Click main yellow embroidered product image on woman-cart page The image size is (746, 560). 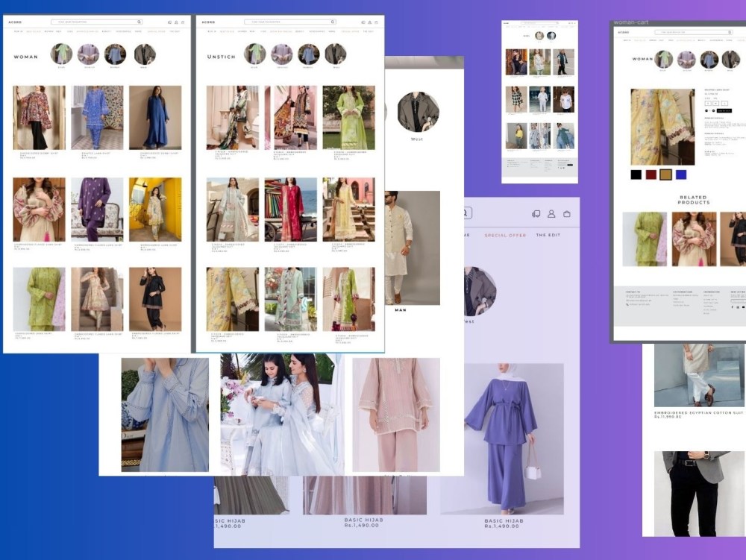pos(662,127)
